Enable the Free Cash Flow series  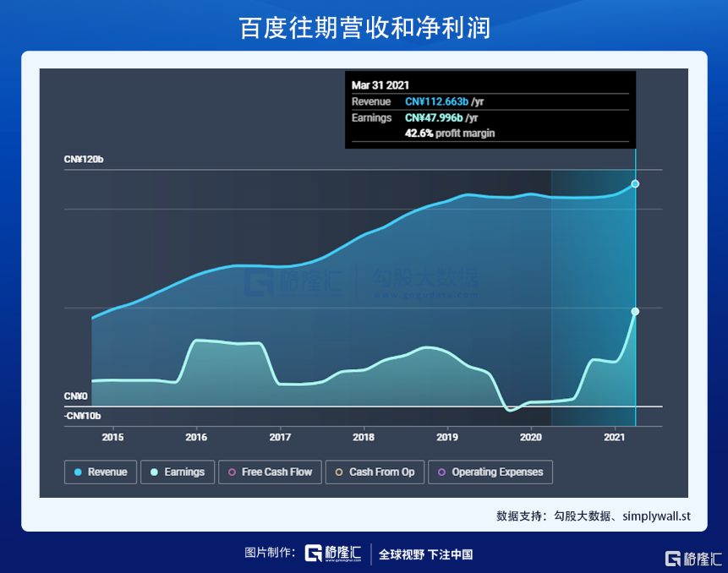pos(270,472)
